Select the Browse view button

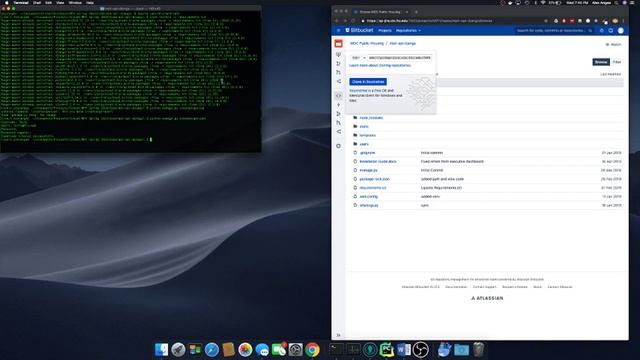(x=601, y=62)
